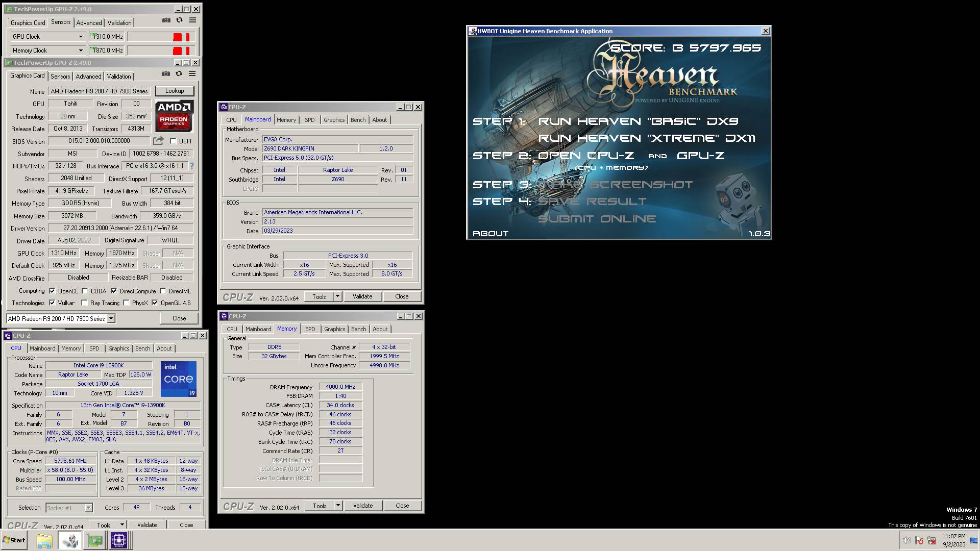Screen dimensions: 980x551
Task: Click the Action Center flag icon in system tray
Action: 919,540
